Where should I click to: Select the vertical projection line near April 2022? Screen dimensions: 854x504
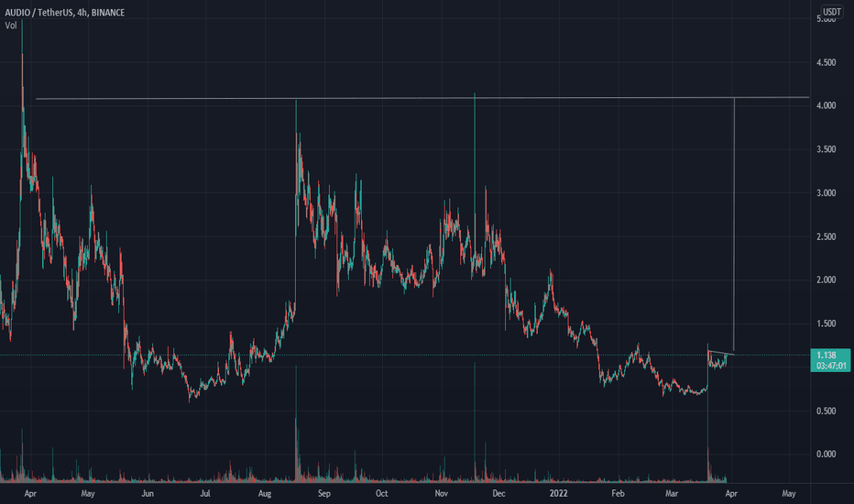click(x=734, y=225)
